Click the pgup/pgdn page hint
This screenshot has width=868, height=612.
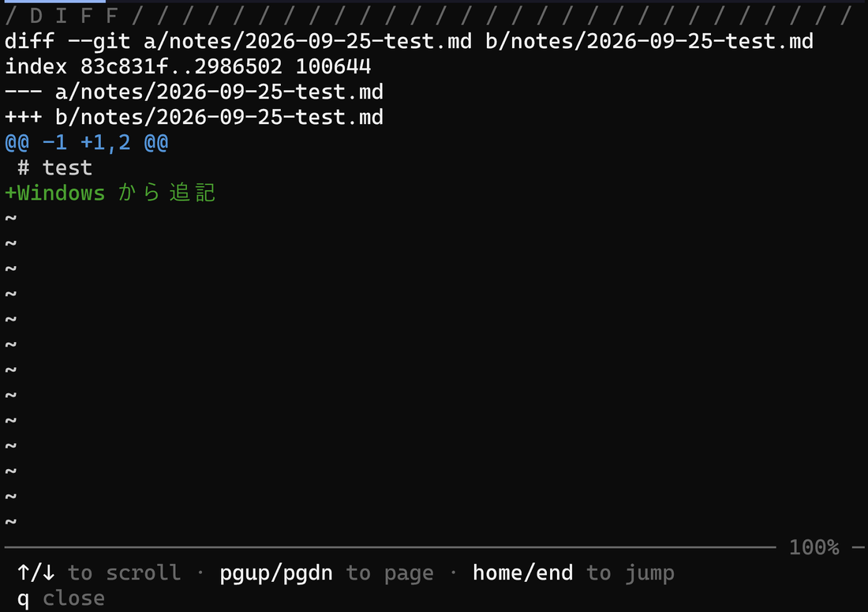[x=276, y=573]
